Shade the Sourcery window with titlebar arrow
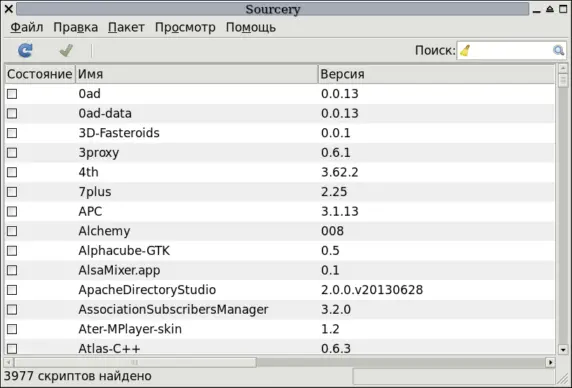 (550, 9)
